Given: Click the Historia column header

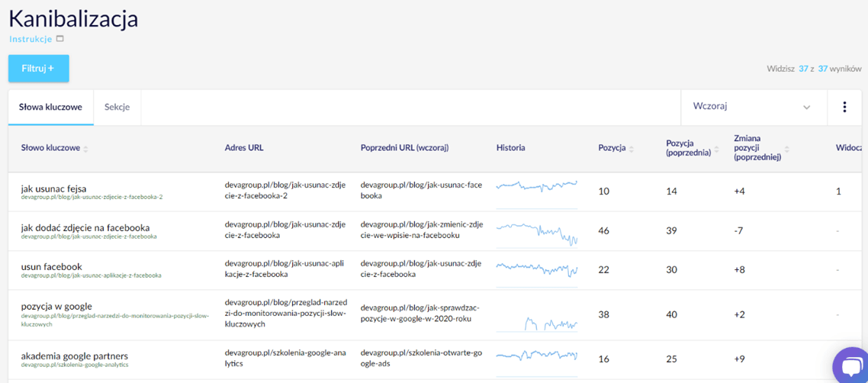Looking at the screenshot, I should pos(510,148).
